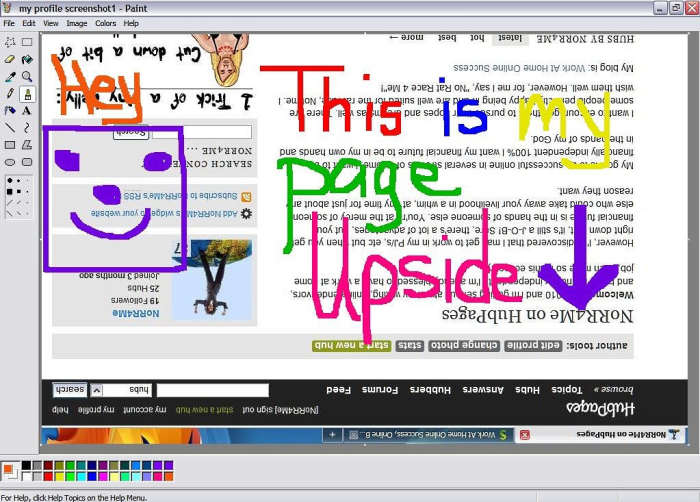Choose the straight Line tool
This screenshot has height=502, width=700.
10,128
